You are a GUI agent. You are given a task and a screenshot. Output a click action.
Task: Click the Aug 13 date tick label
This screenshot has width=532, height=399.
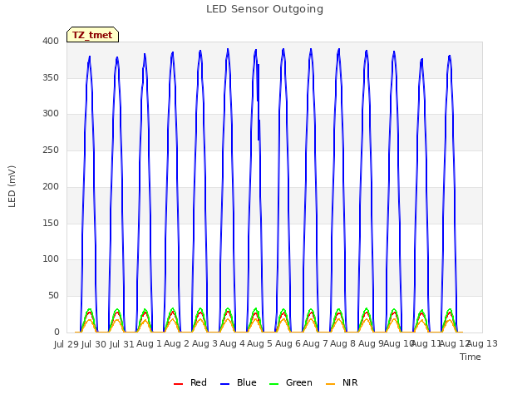482,343
